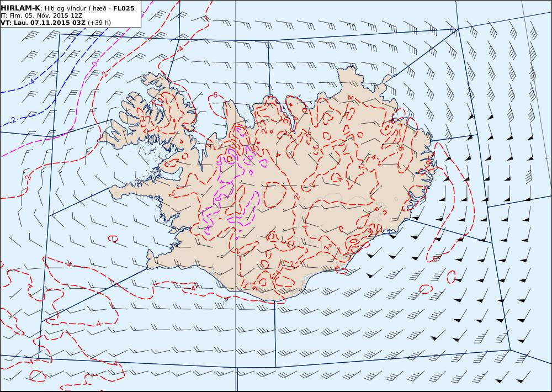Viewport: 552px width, 392px height.
Task: Click the FL025 flight level label
Action: (124, 8)
